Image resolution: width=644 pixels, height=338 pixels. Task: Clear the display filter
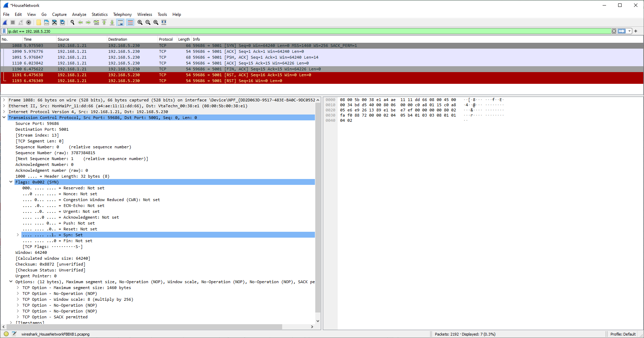pyautogui.click(x=614, y=31)
